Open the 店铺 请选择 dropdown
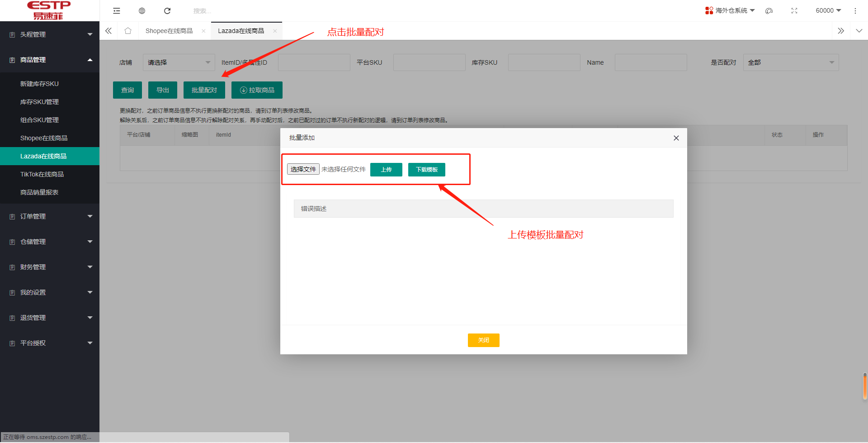868x443 pixels. click(179, 62)
